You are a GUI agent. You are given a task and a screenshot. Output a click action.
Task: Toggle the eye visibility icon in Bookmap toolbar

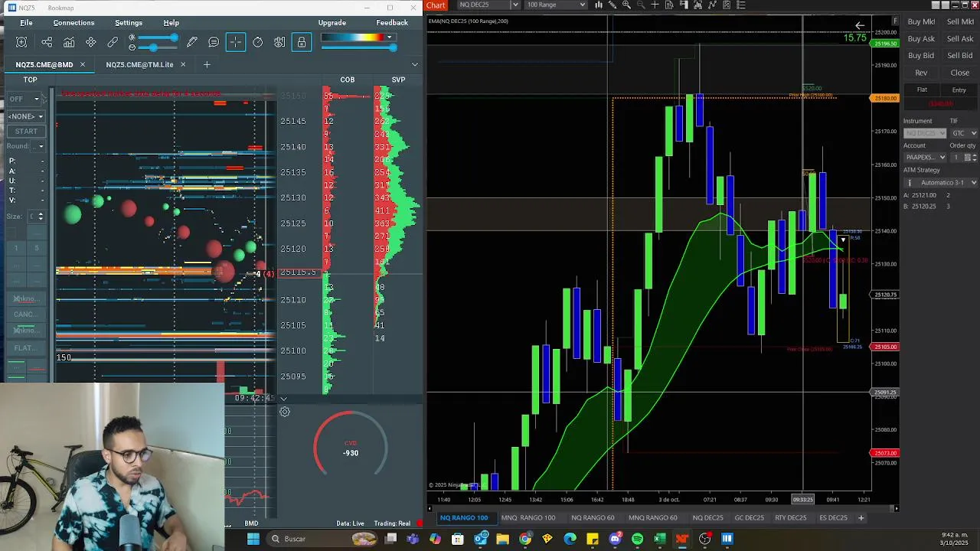point(279,43)
